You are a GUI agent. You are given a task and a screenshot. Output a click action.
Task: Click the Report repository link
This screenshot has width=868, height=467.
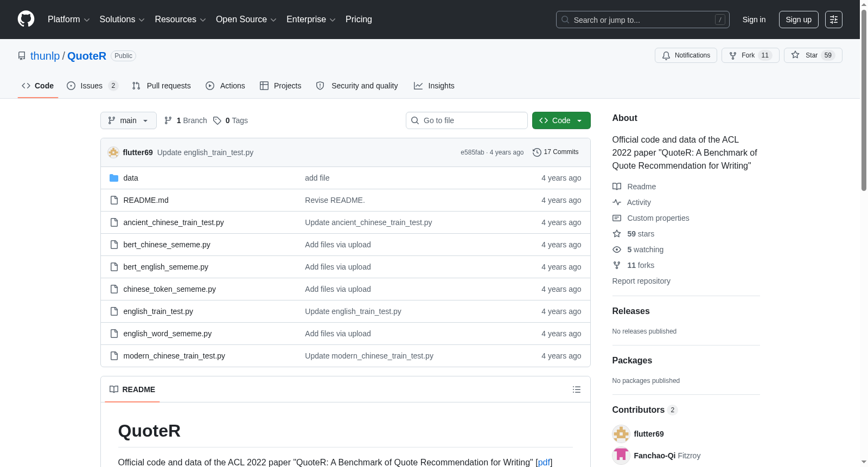click(641, 281)
